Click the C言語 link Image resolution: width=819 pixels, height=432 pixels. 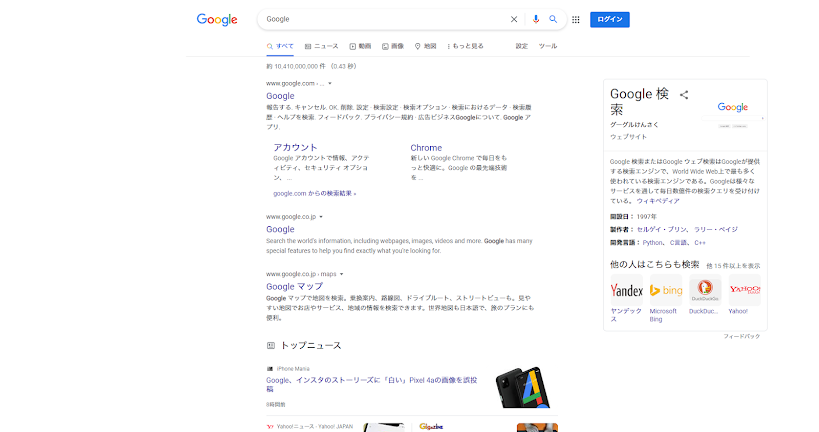(678, 243)
